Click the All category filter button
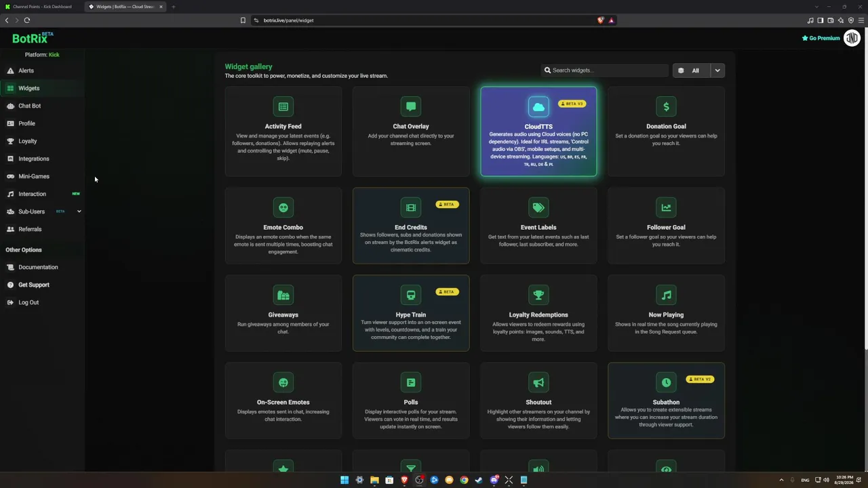Screen dimensions: 868x488 point(691,70)
